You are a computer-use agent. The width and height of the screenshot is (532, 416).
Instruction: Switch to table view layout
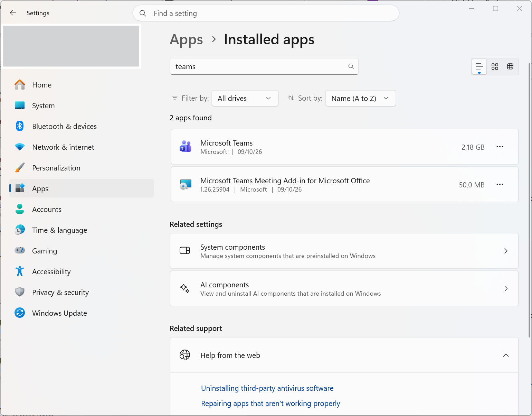(x=510, y=67)
